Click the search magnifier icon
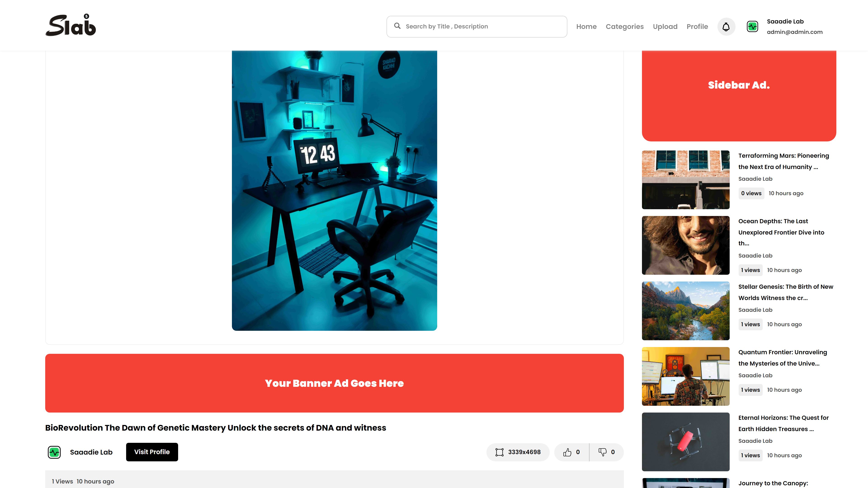The height and width of the screenshot is (488, 868). 397,26
